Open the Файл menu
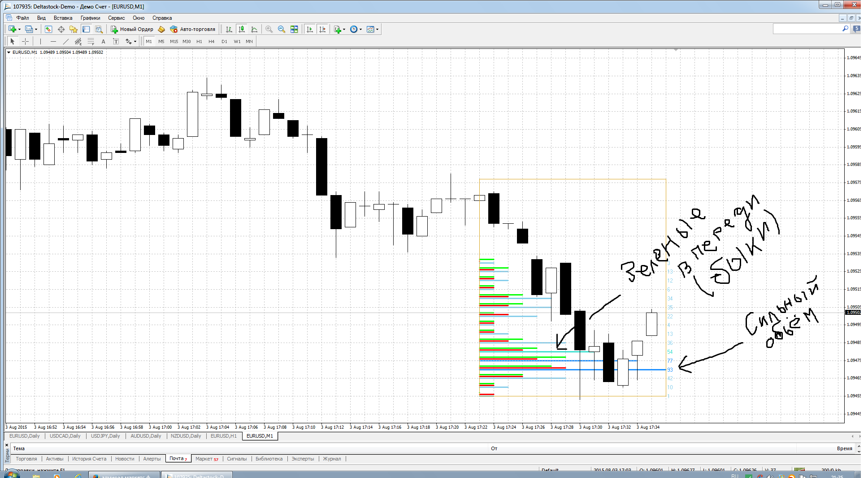 coord(22,18)
